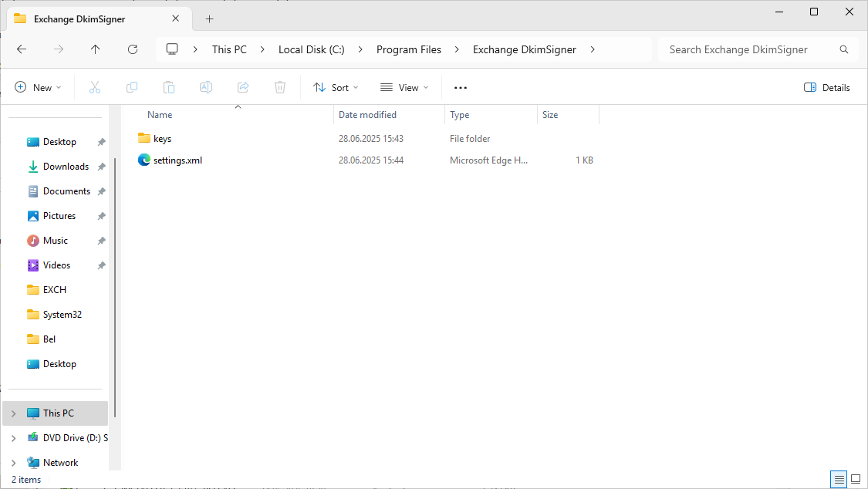Open the View dropdown menu
Screen dimensions: 868x489
point(404,87)
